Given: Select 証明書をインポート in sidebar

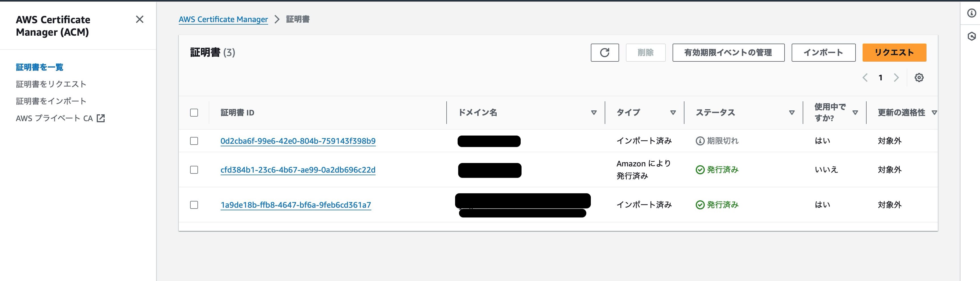Looking at the screenshot, I should [x=51, y=101].
